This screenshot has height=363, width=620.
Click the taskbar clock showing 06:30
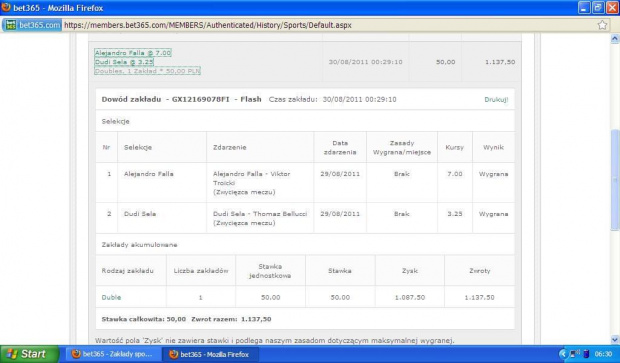tap(603, 354)
